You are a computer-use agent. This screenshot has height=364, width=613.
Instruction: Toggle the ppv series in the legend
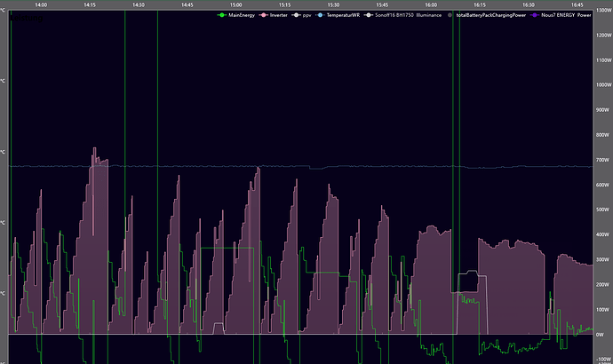pyautogui.click(x=301, y=15)
